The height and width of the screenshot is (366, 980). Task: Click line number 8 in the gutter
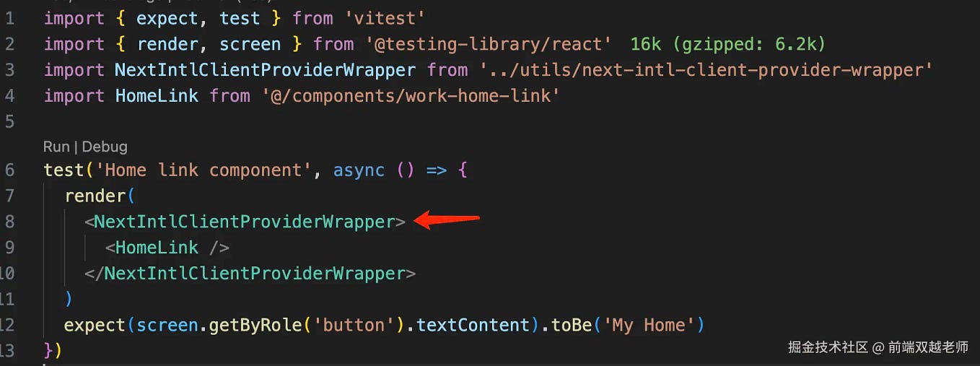point(9,222)
